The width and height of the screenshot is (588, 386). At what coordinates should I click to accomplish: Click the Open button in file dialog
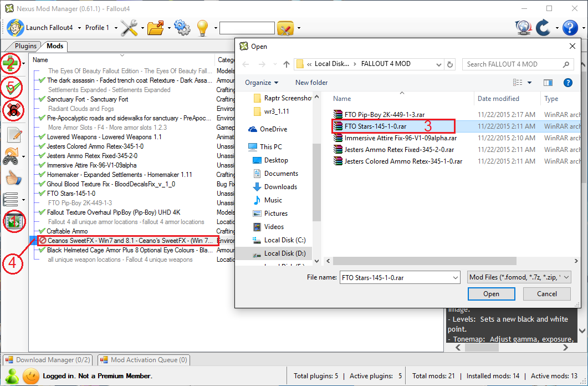[491, 294]
